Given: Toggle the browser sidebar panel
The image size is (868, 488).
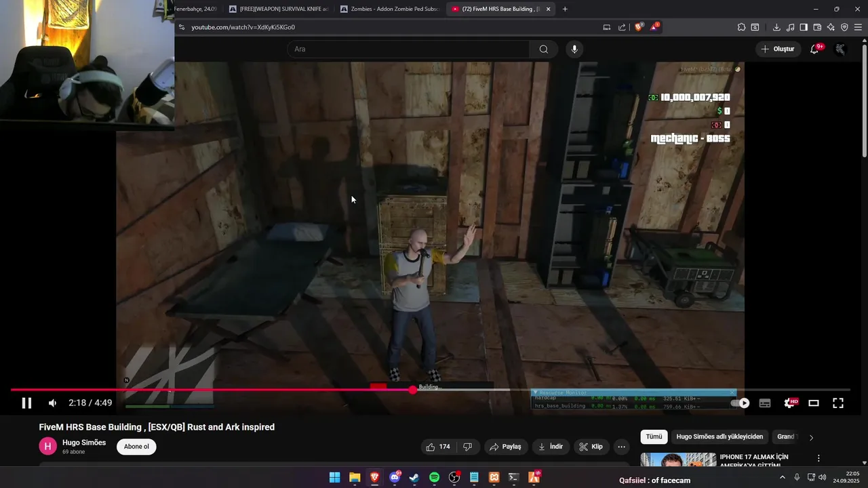Looking at the screenshot, I should pos(804,27).
